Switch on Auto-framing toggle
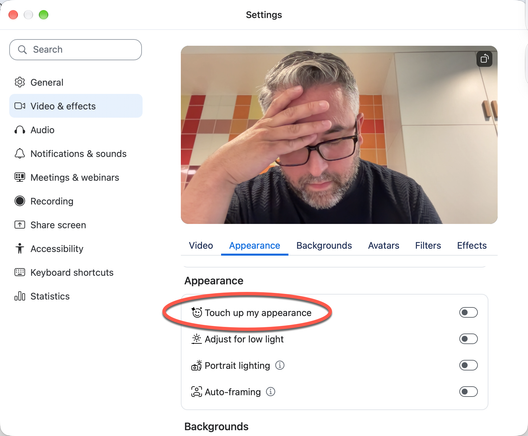Screen dimensions: 528x436 [468, 392]
